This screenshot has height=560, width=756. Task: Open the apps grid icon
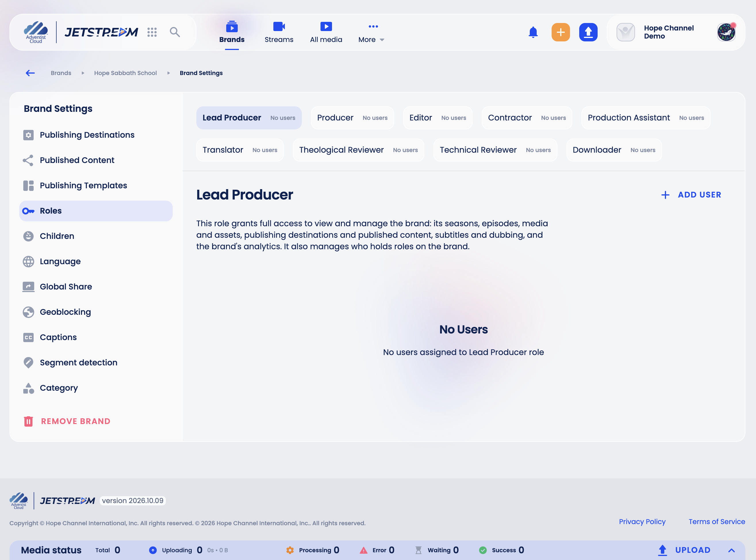(x=152, y=32)
